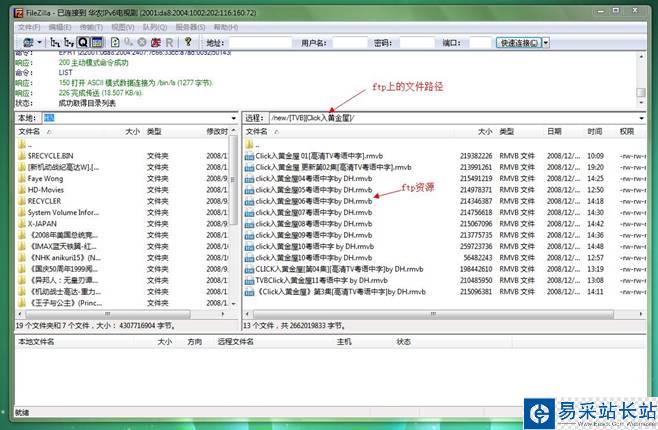Open the Site Manager icon
The image size is (658, 430).
(28, 42)
